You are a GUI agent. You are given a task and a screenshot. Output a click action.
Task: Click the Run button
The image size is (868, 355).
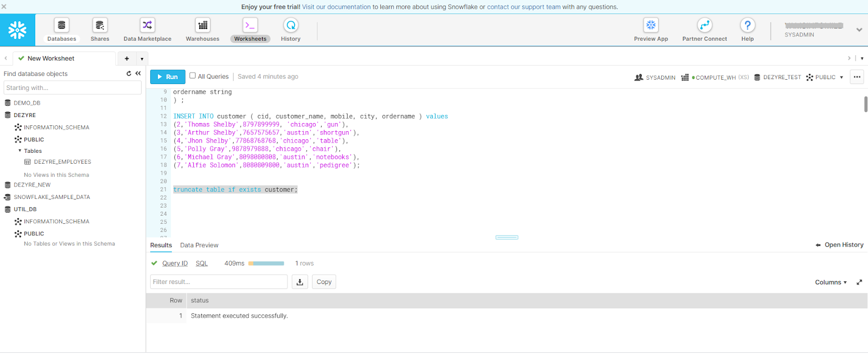(x=168, y=77)
